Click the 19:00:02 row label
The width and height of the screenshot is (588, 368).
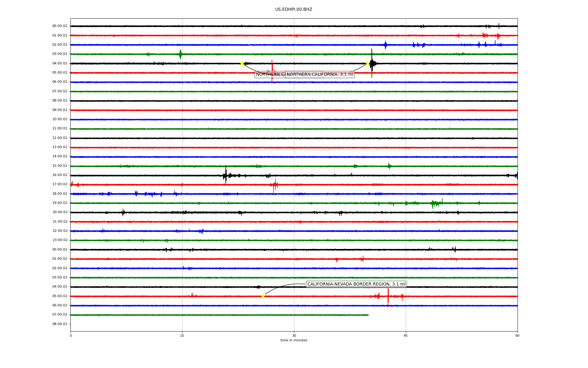pyautogui.click(x=60, y=203)
